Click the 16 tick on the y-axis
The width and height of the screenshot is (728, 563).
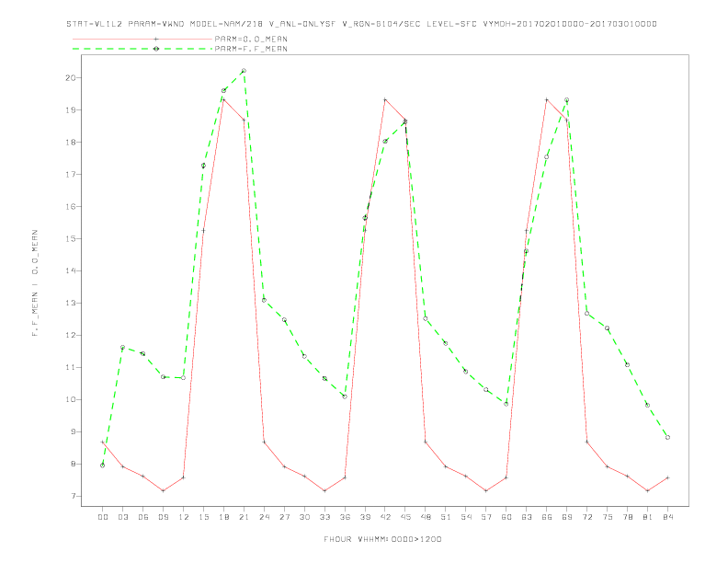tap(70, 206)
